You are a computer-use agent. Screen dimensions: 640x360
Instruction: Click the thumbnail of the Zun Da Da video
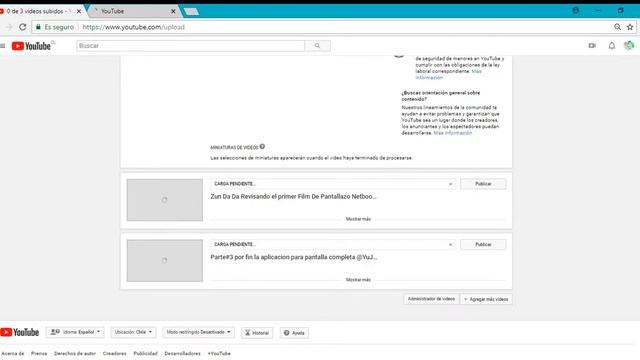tap(164, 200)
